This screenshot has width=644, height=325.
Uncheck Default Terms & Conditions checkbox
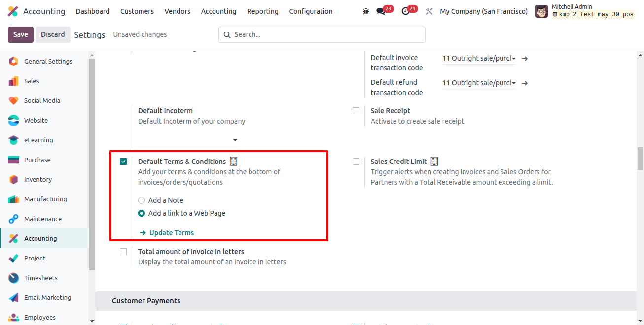[x=123, y=162]
